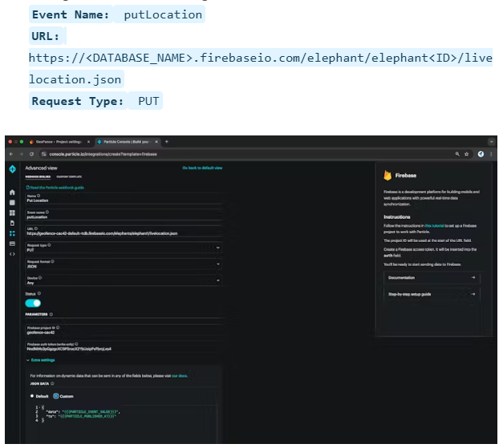Select the Default JSON data radio button
Image resolution: width=503 pixels, height=448 pixels.
click(x=33, y=396)
